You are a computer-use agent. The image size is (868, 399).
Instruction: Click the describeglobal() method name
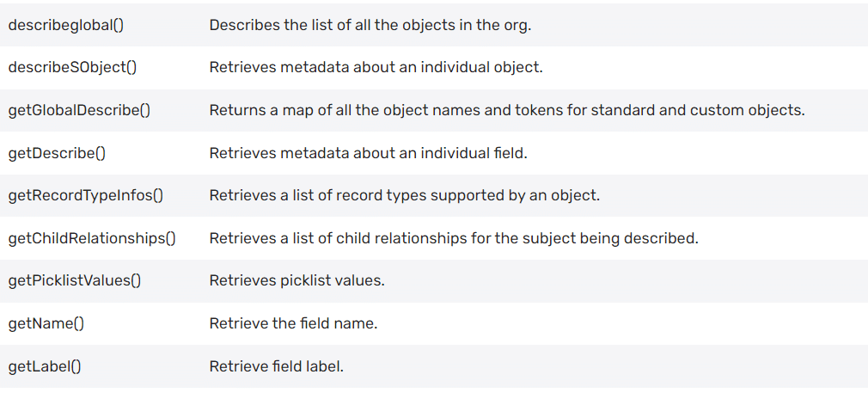click(66, 25)
